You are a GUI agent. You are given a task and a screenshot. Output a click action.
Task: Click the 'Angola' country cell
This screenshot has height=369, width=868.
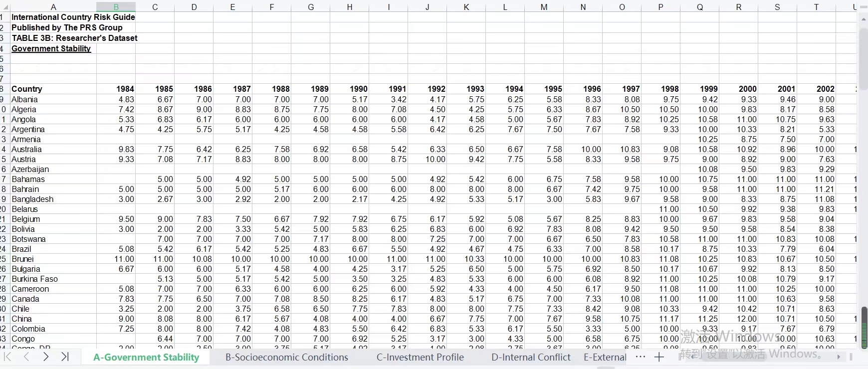[53, 119]
